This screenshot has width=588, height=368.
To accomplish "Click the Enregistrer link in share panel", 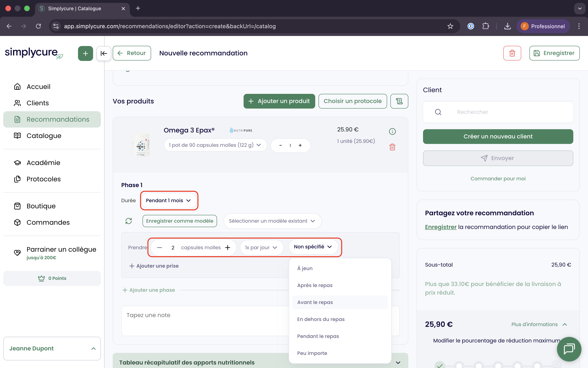I will click(x=441, y=227).
